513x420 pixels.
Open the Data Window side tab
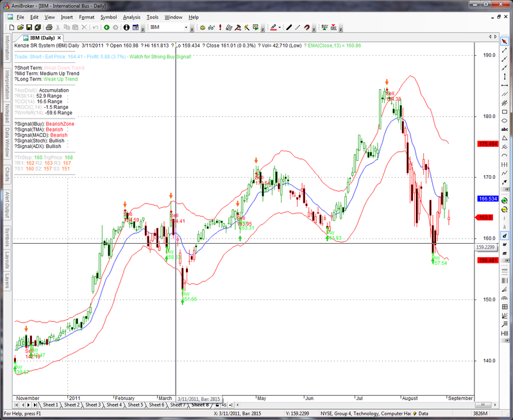point(7,142)
